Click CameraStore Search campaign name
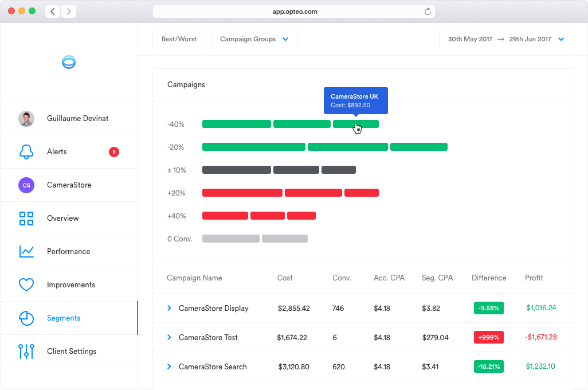 (213, 366)
